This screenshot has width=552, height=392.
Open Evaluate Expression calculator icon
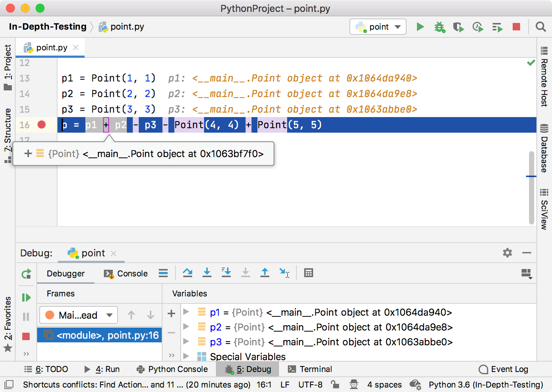coord(308,273)
